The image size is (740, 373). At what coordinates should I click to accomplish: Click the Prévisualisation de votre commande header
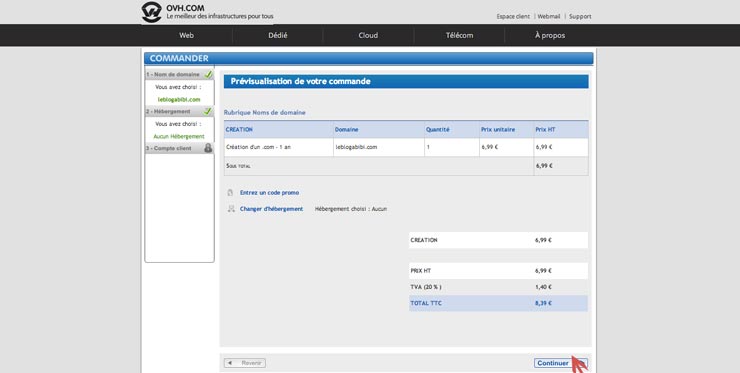406,82
